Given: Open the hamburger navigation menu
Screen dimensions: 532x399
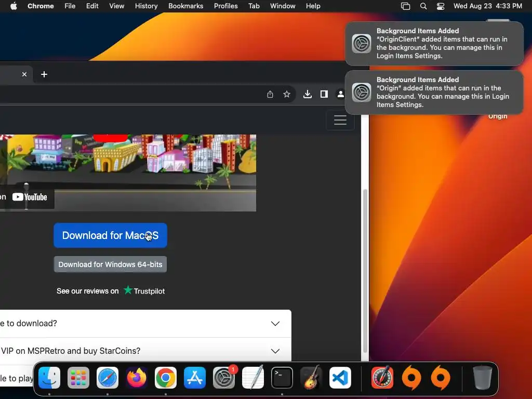Looking at the screenshot, I should coord(340,120).
